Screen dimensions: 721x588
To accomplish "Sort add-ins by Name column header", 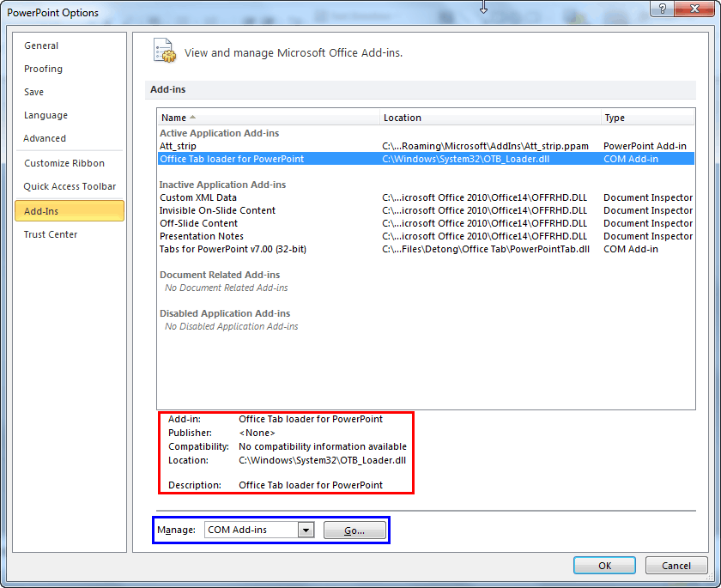I will (268, 118).
